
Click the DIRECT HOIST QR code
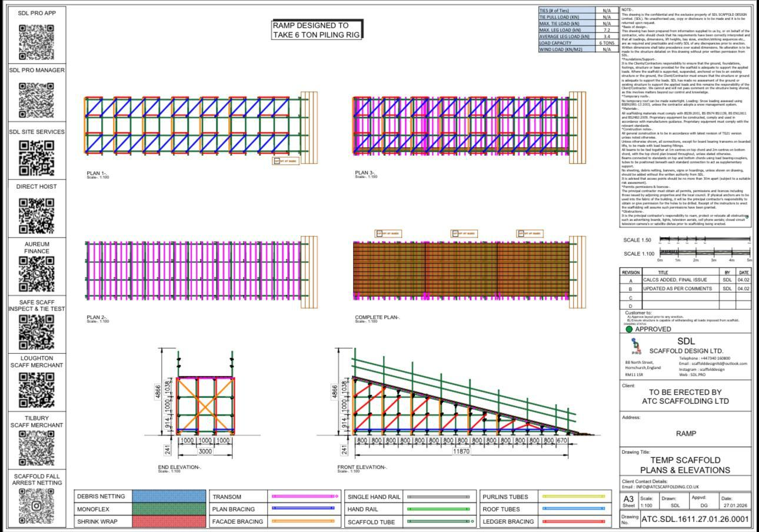pos(36,216)
